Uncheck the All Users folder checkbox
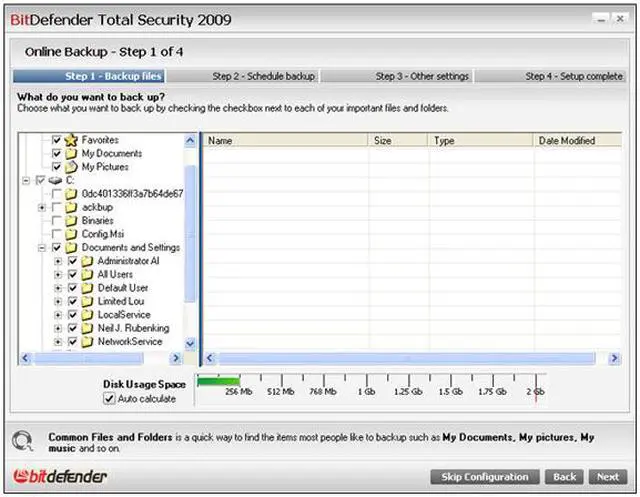This screenshot has height=497, width=640. pyautogui.click(x=72, y=274)
